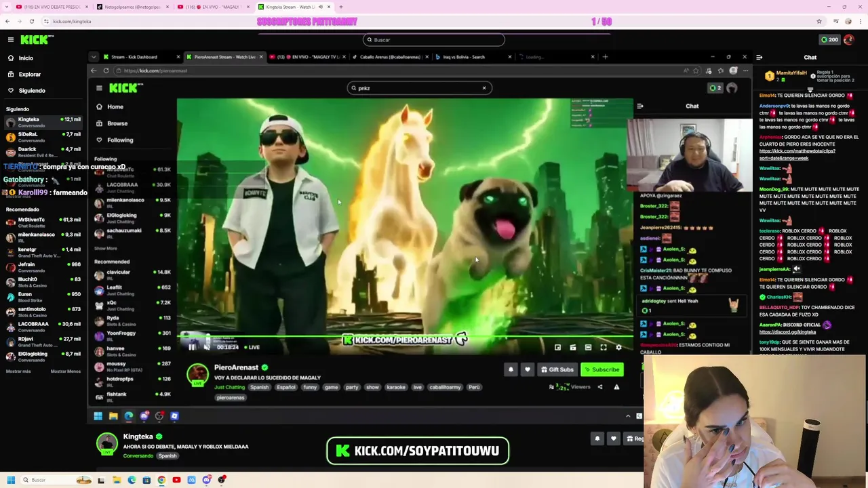Focus the outer Buscar search field

(434, 40)
